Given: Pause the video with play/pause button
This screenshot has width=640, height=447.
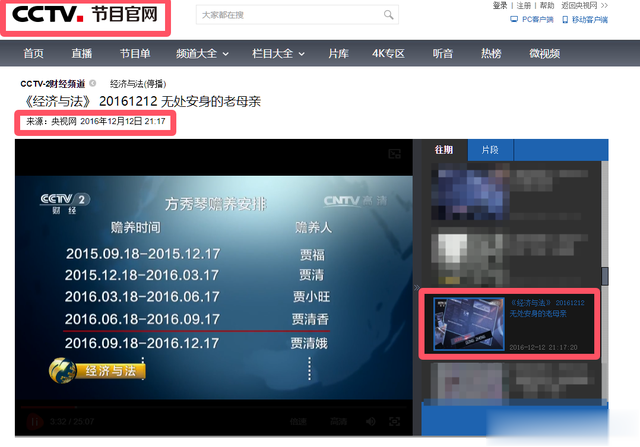Looking at the screenshot, I should [x=35, y=421].
